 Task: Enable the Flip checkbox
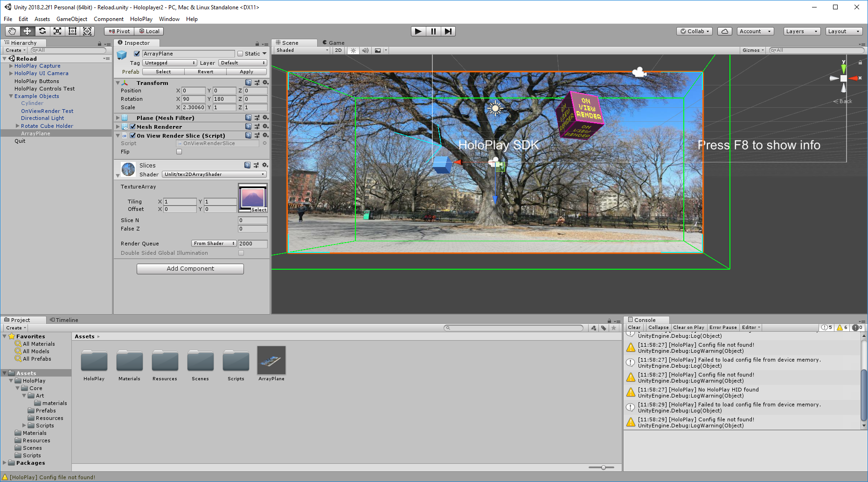pyautogui.click(x=179, y=152)
